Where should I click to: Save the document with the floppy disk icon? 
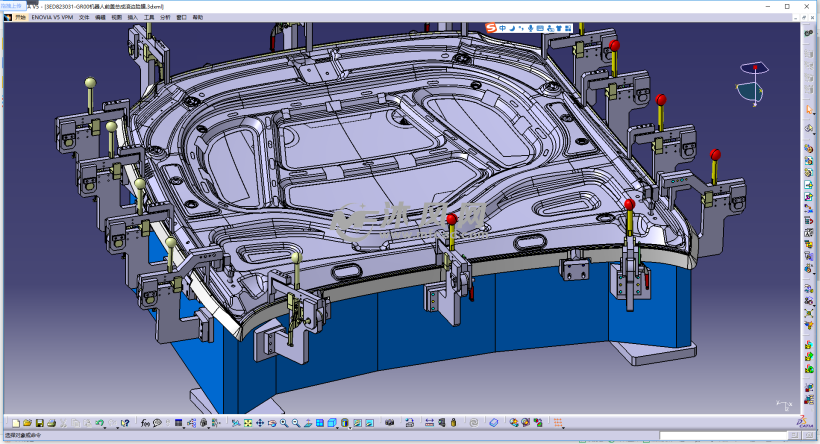[39, 423]
